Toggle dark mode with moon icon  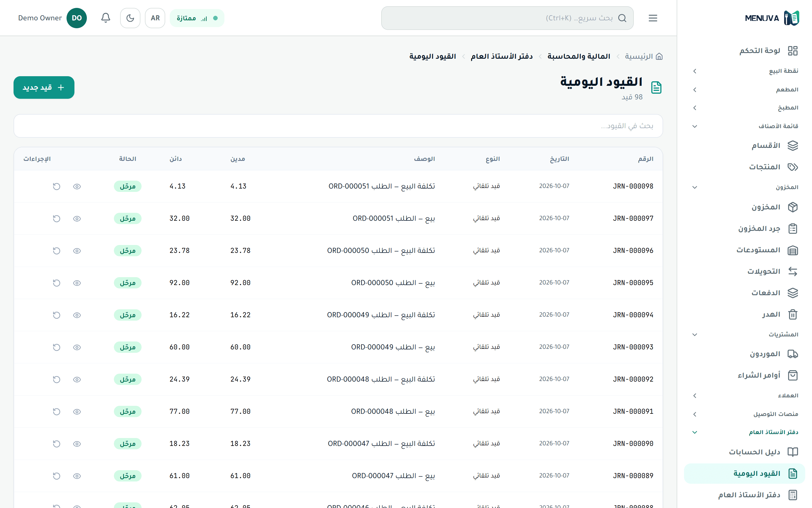point(130,18)
